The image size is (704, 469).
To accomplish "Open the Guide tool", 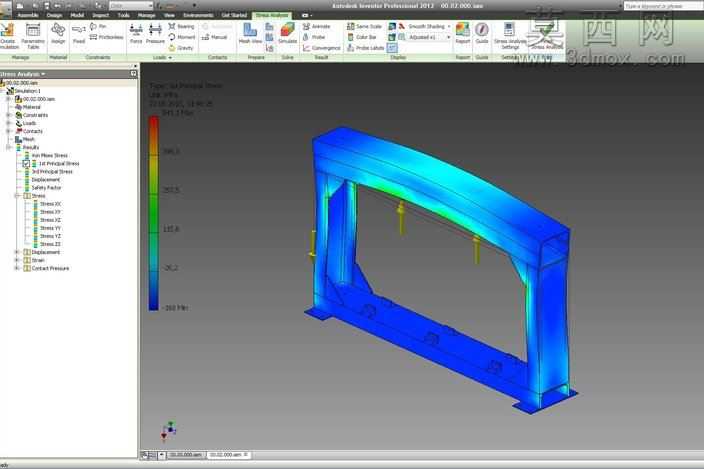I will 482,34.
